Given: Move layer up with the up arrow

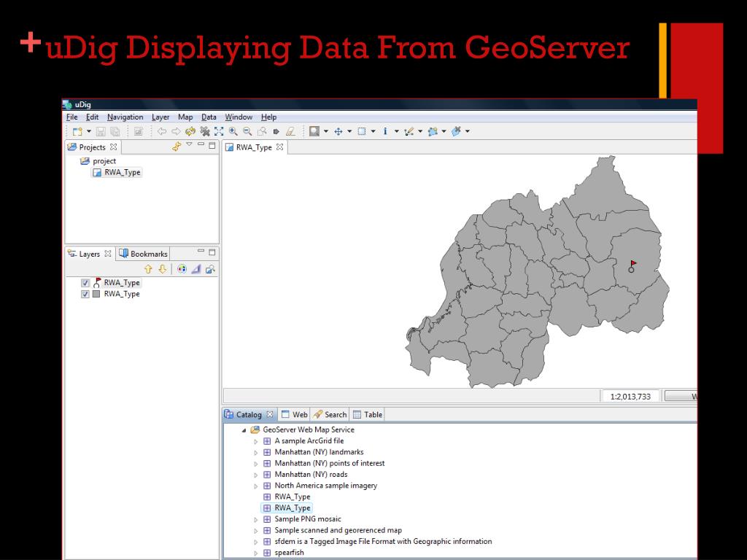Looking at the screenshot, I should [148, 269].
